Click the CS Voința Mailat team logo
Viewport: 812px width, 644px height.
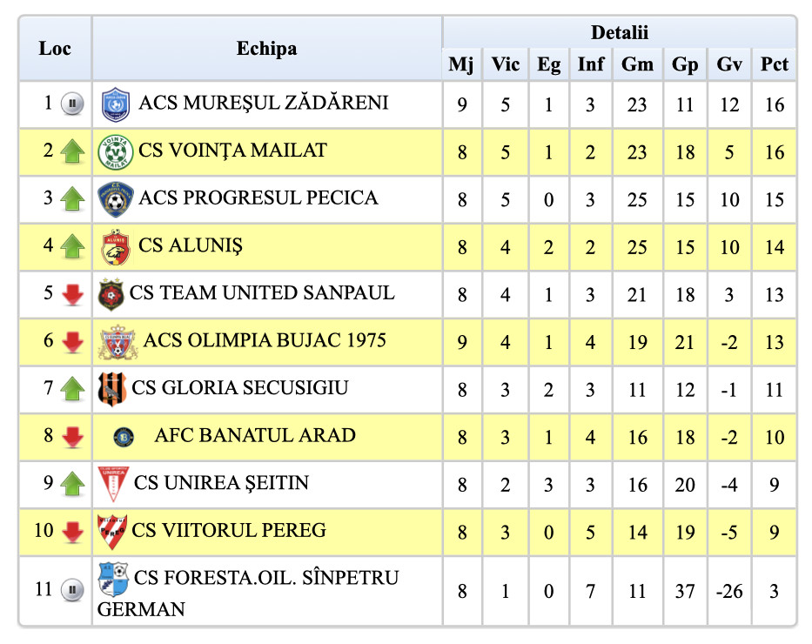[116, 152]
